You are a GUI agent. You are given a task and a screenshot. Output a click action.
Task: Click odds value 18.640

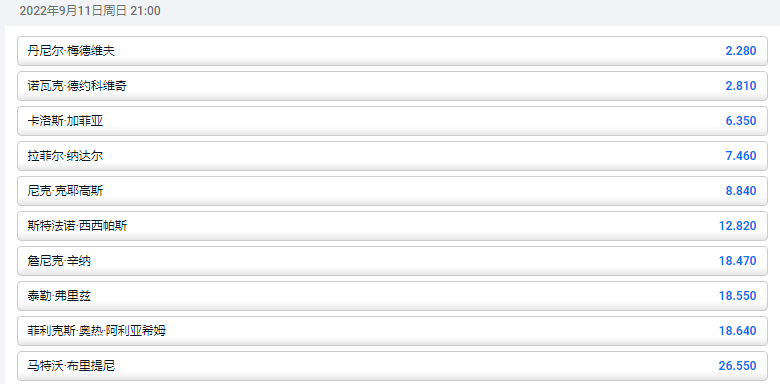pyautogui.click(x=738, y=331)
